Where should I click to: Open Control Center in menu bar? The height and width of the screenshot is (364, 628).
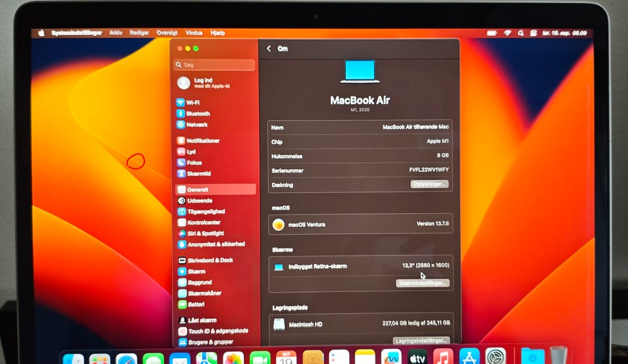point(533,33)
